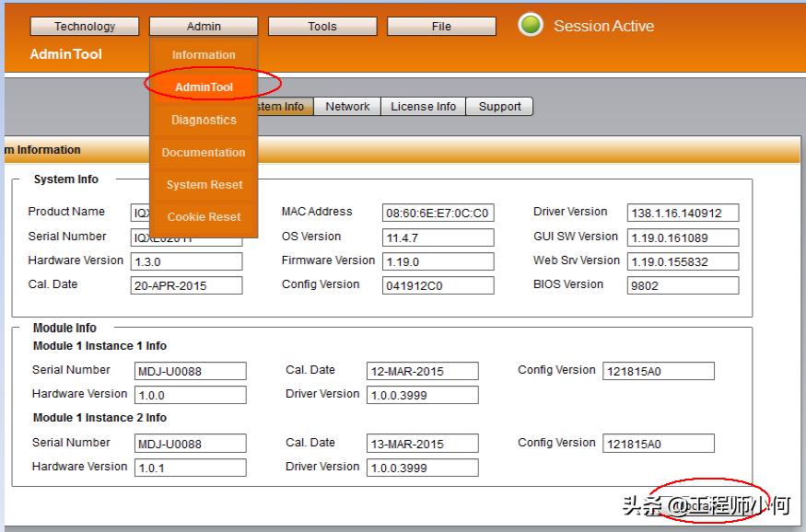Click the system Cal. Date field 20-APR-2015
This screenshot has height=532, width=806.
[x=187, y=285]
